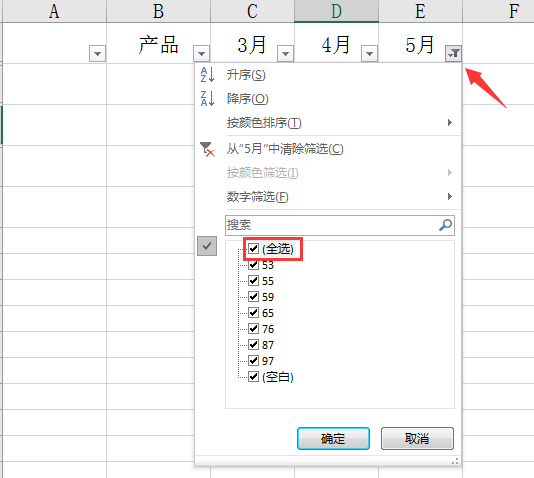Uncheck the (空白) blanks checkbox
Screen dimensions: 534x478
253,377
